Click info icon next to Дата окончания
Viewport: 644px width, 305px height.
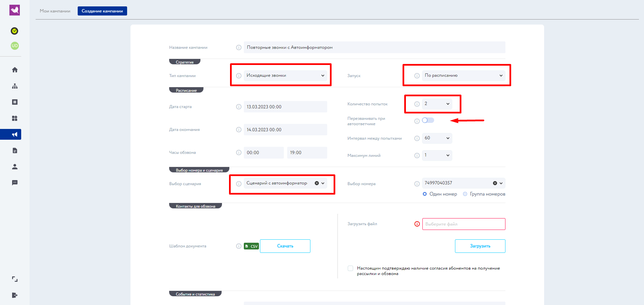point(239,130)
